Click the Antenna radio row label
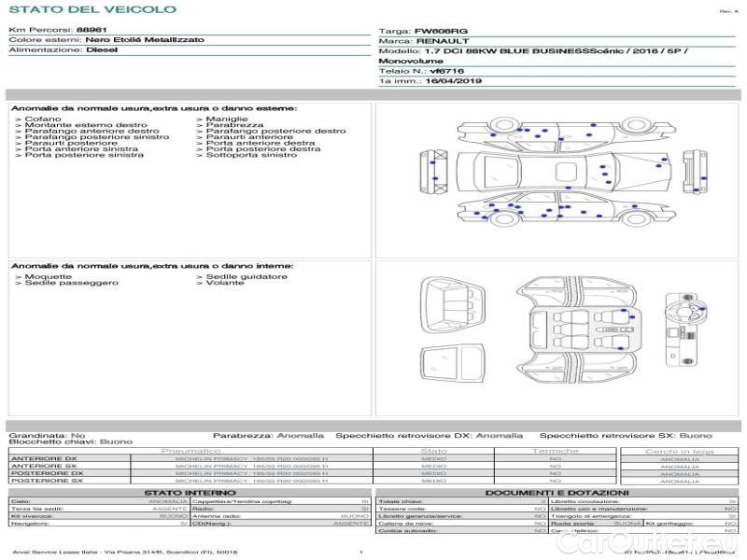This screenshot has width=747, height=560. point(217,516)
